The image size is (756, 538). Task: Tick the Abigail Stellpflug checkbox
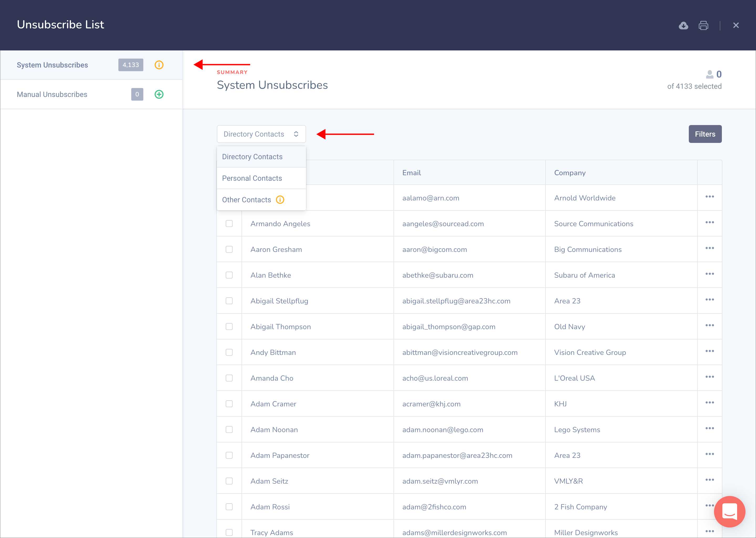[229, 301]
